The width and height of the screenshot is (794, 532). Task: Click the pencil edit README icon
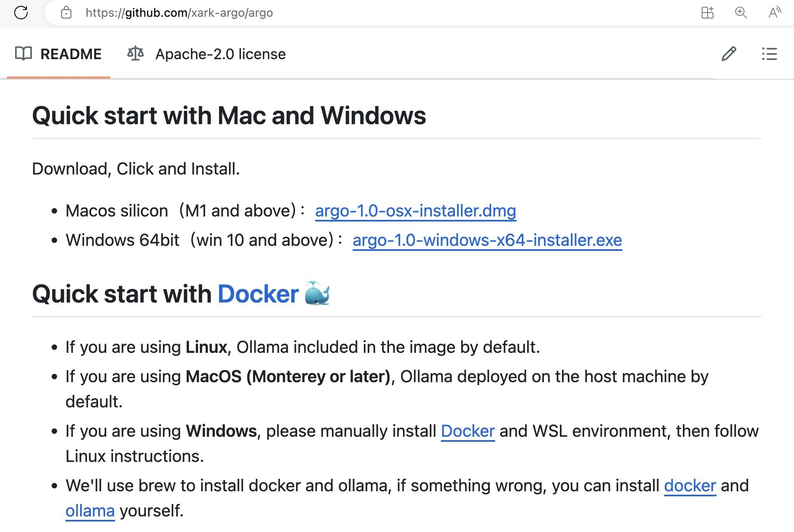click(x=729, y=54)
